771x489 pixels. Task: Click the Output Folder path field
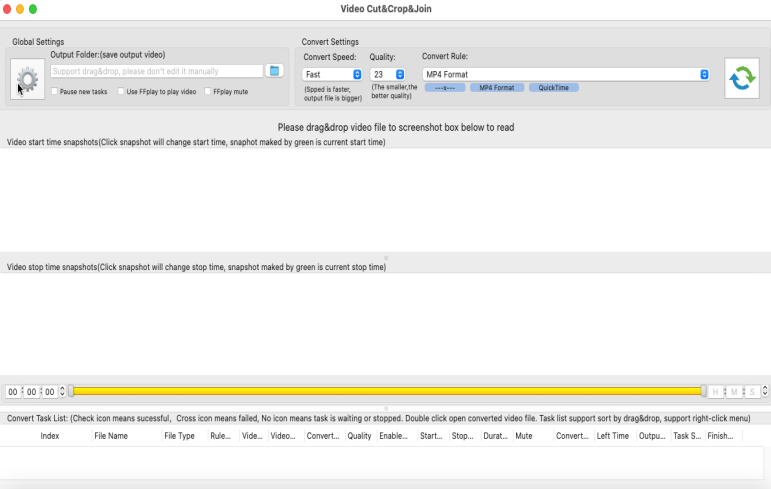pos(157,71)
